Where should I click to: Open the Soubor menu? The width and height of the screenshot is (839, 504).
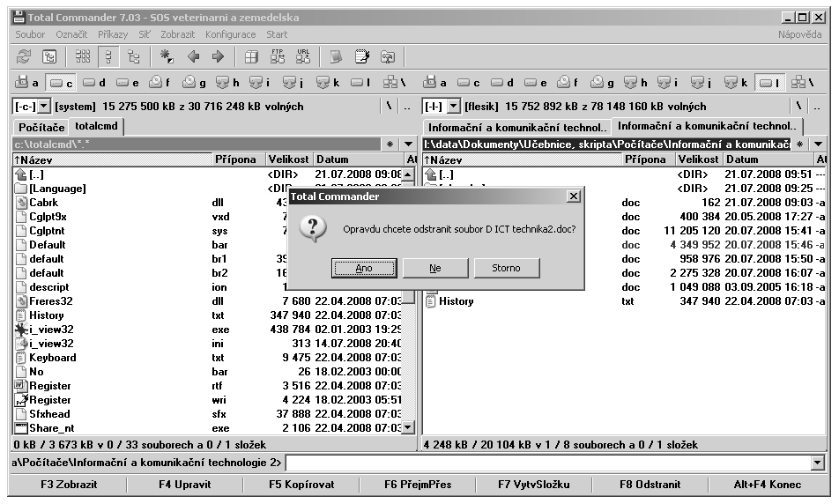(30, 34)
